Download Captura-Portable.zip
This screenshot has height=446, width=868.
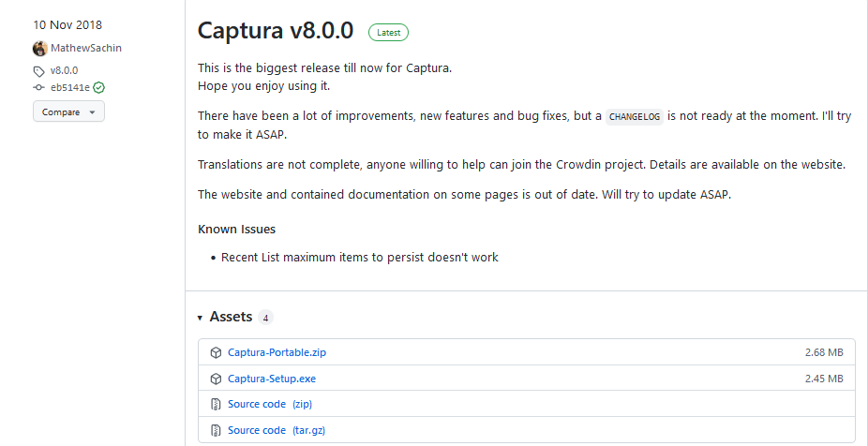(x=277, y=352)
